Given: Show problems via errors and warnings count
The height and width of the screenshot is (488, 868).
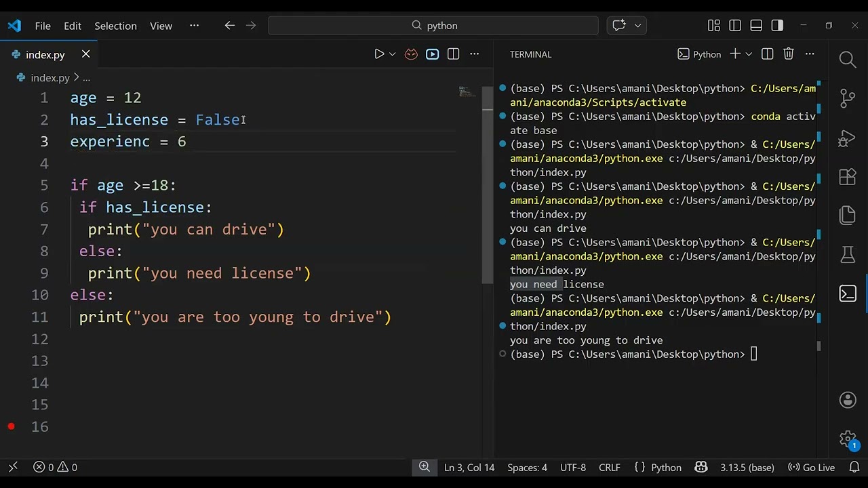Looking at the screenshot, I should click(x=55, y=467).
